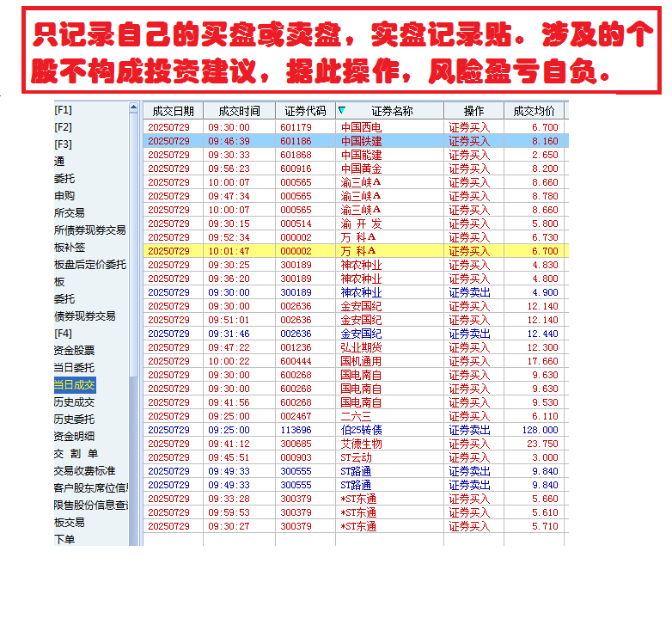The height and width of the screenshot is (625, 672).
Task: Select the 二六三 row name
Action: 356,416
